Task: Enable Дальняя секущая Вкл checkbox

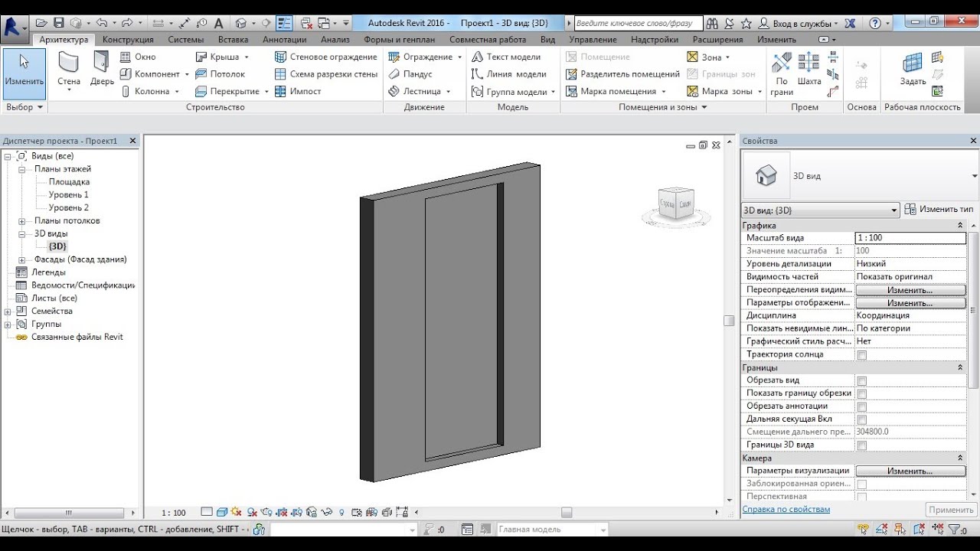Action: 861,420
